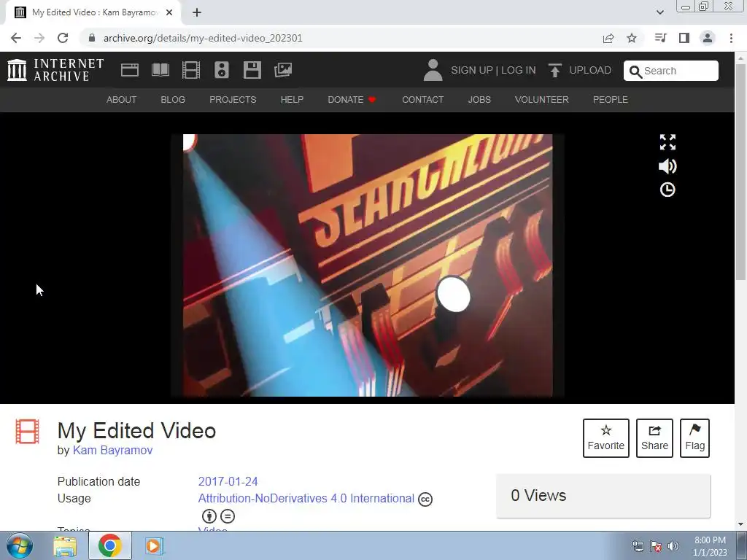
Task: Click the UPLOAD link text
Action: [x=590, y=70]
